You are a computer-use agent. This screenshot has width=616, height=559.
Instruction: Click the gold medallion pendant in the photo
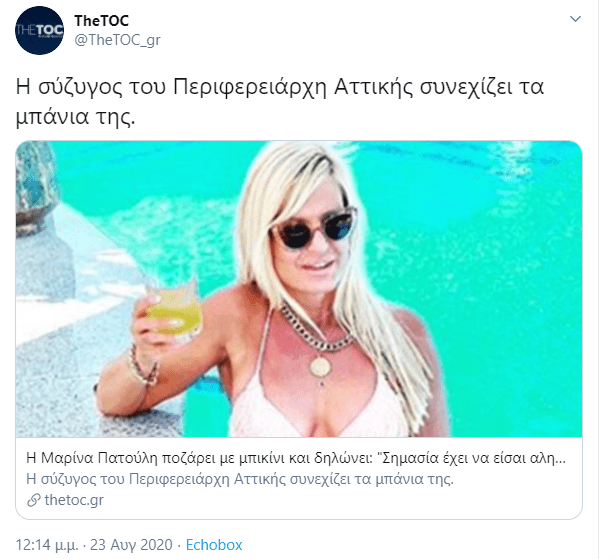tap(320, 368)
